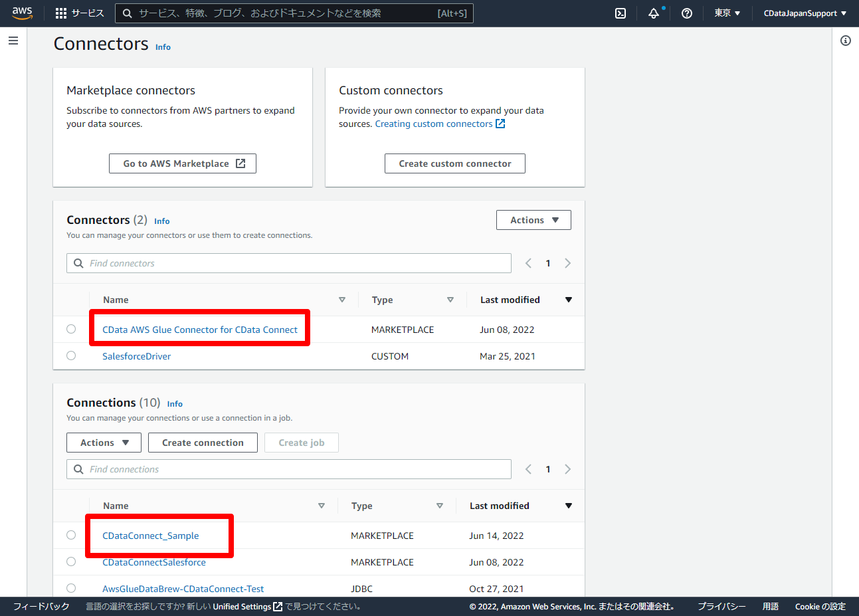
Task: Click connections page number 1
Action: (548, 469)
